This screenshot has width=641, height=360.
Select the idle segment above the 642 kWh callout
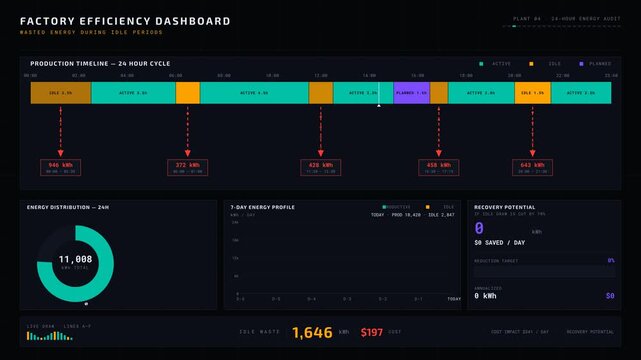(x=533, y=93)
